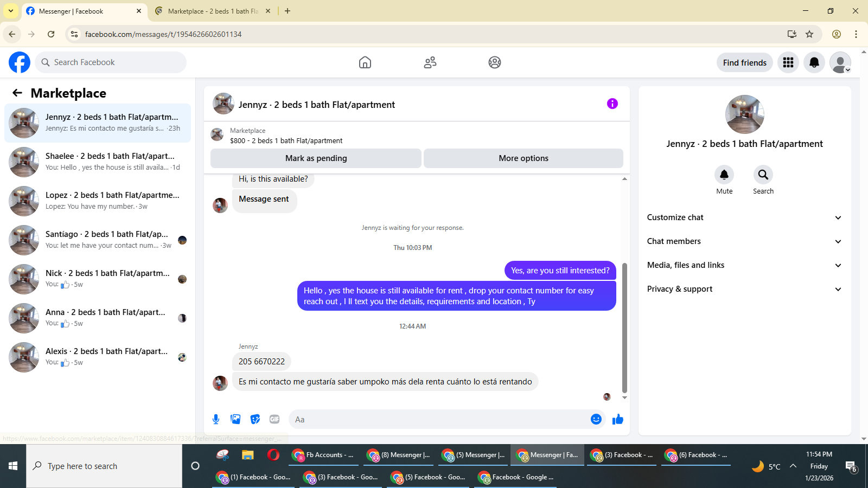868x488 pixels.
Task: Open Alexis conversation in list
Action: point(98,357)
